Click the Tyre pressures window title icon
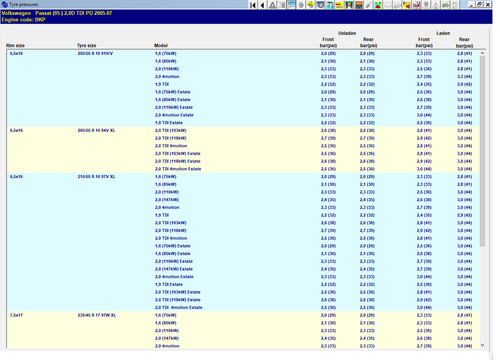The width and height of the screenshot is (500, 360). click(4, 4)
